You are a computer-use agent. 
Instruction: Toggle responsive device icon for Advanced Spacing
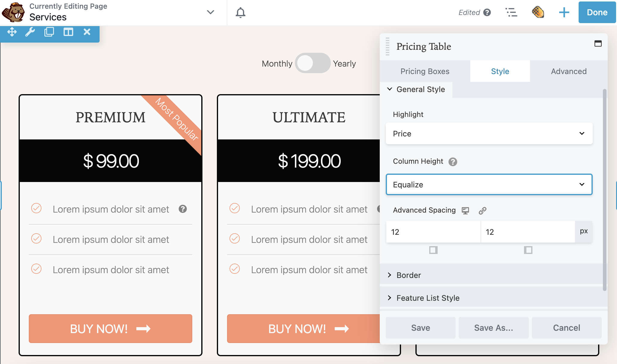point(465,211)
